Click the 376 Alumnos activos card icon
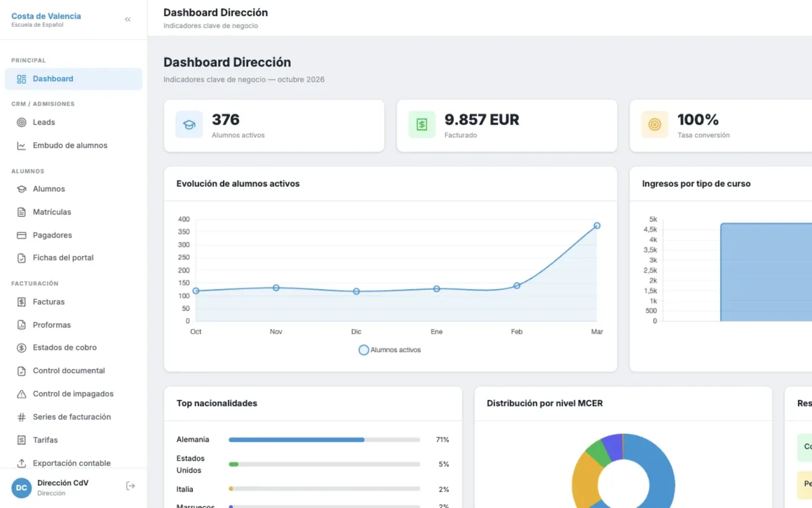 [189, 125]
